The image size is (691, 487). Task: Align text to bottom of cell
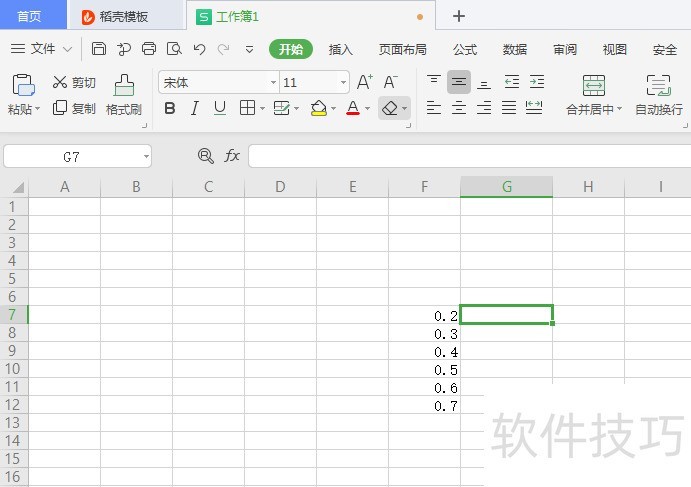click(x=484, y=82)
